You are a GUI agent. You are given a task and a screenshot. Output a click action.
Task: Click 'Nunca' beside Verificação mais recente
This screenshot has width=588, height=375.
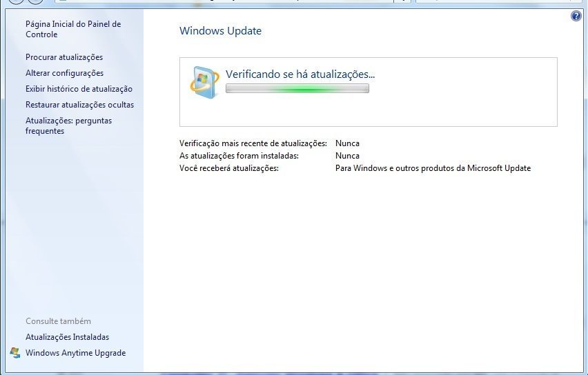347,143
